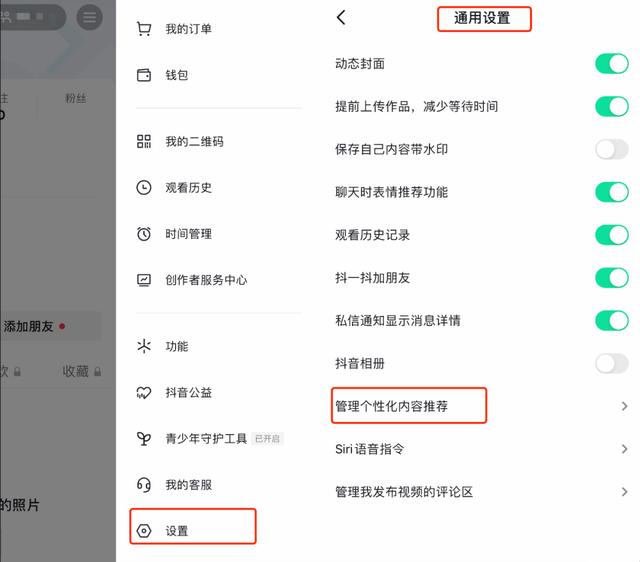Expand 管理我发布视频的评论区 chevron
640x562 pixels.
(624, 492)
